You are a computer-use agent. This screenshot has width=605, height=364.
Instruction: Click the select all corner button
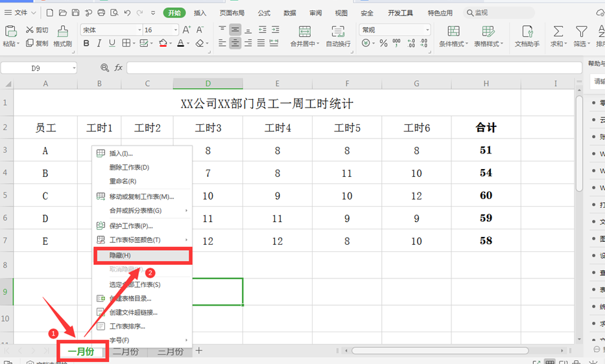click(7, 84)
